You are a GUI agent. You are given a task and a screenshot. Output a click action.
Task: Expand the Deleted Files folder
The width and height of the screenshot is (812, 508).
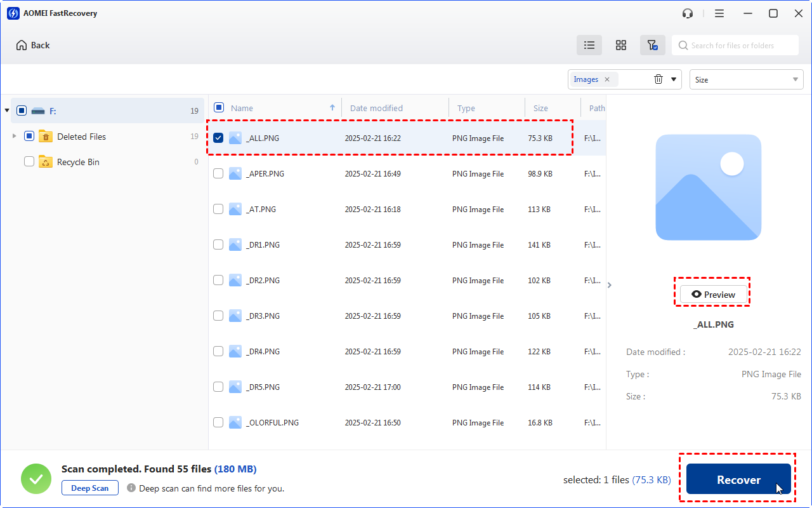coord(15,136)
